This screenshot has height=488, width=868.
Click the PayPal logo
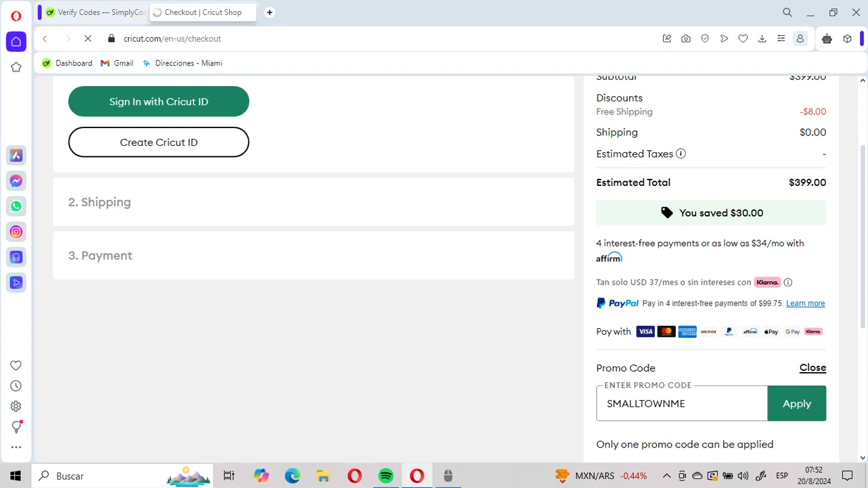click(x=617, y=303)
